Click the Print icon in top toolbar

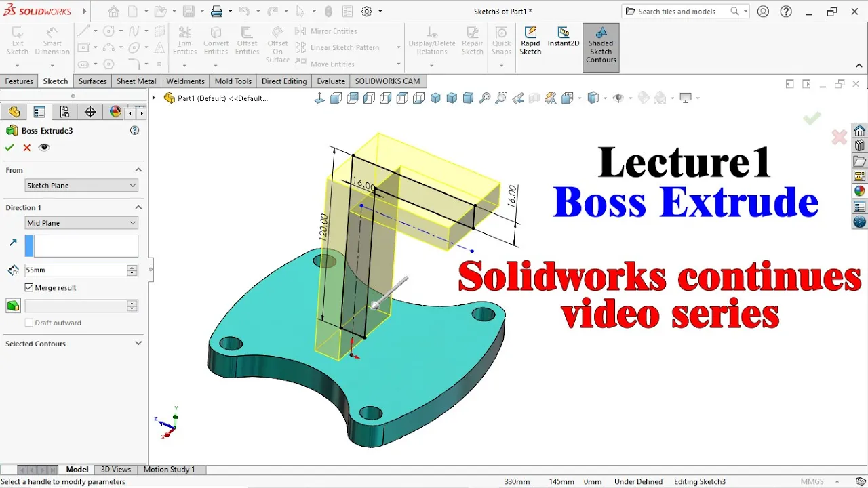click(216, 11)
